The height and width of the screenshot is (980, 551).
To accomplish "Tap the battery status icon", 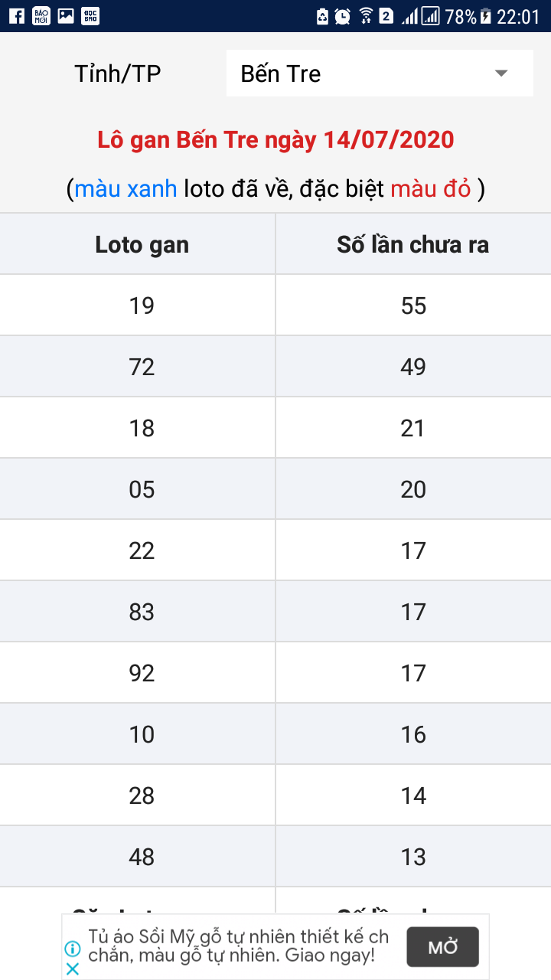I will tap(484, 16).
